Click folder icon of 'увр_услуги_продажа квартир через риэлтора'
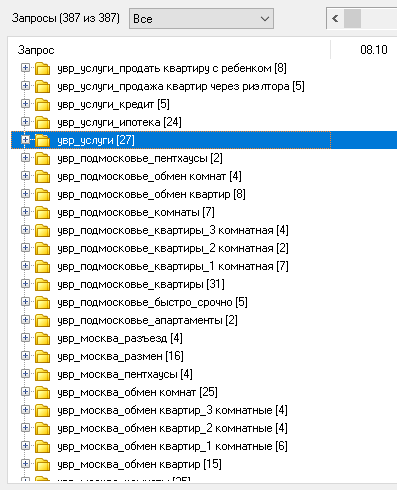The height and width of the screenshot is (490, 397). tap(42, 86)
